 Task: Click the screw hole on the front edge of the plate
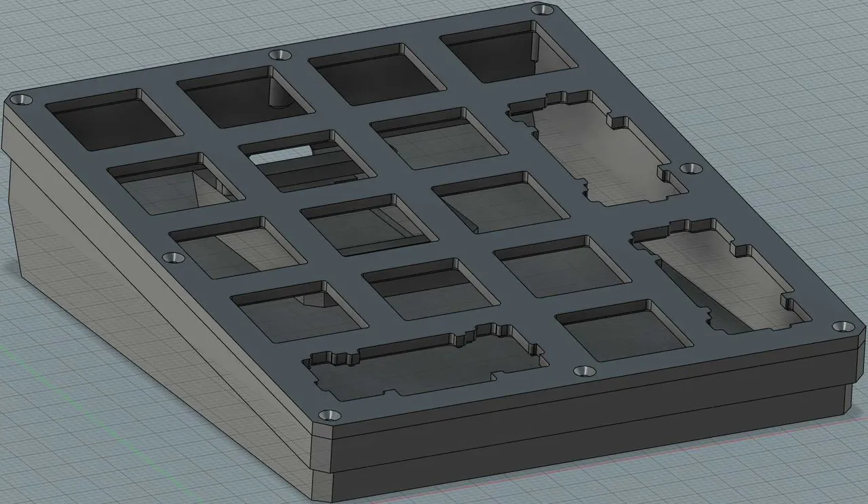pyautogui.click(x=584, y=371)
